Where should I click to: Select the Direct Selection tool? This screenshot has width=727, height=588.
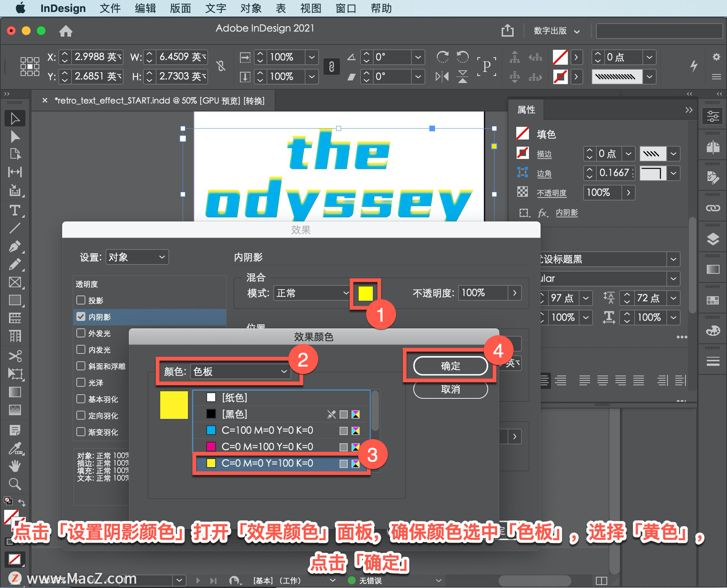[15, 136]
